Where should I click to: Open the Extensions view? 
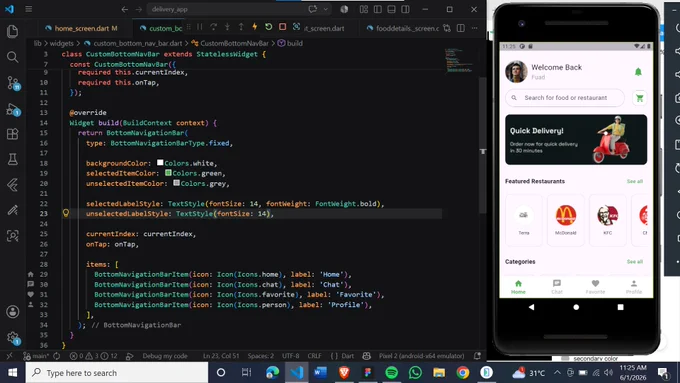(x=13, y=134)
